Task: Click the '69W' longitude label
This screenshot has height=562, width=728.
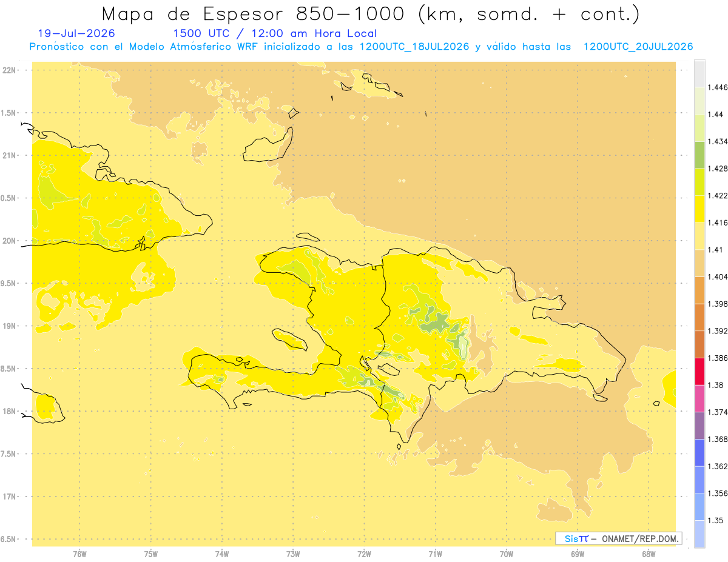Action: 578,554
